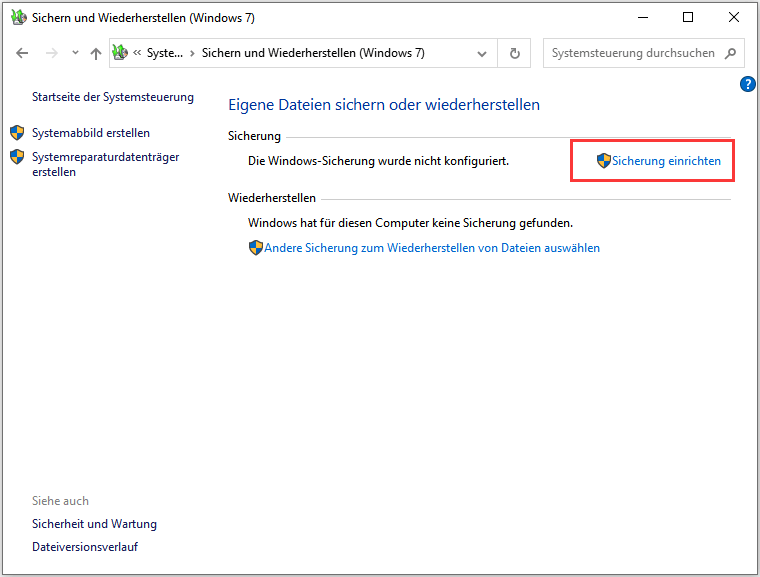760x577 pixels.
Task: Maximize the Sichern und Wiederherstellen window
Action: point(688,17)
